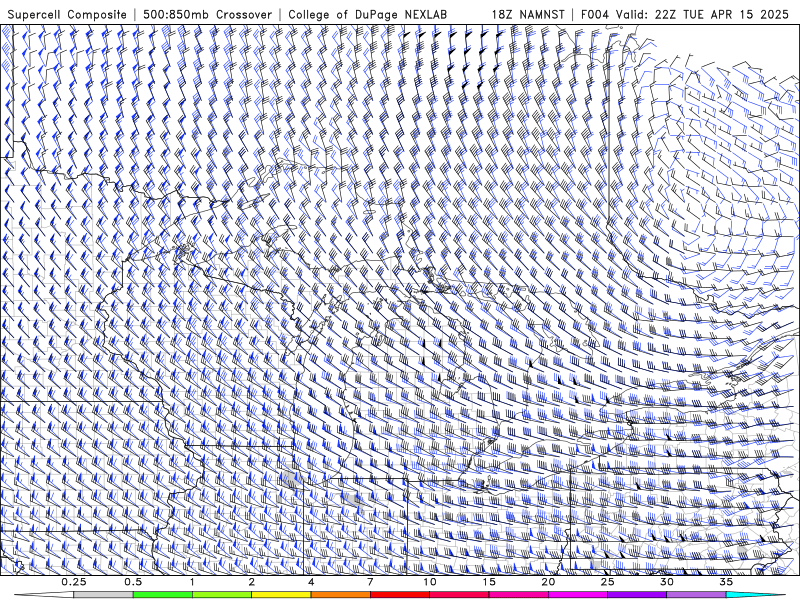The image size is (800, 600).
Task: Select the purple legend segment between 25 and 30
Action: pyautogui.click(x=637, y=595)
